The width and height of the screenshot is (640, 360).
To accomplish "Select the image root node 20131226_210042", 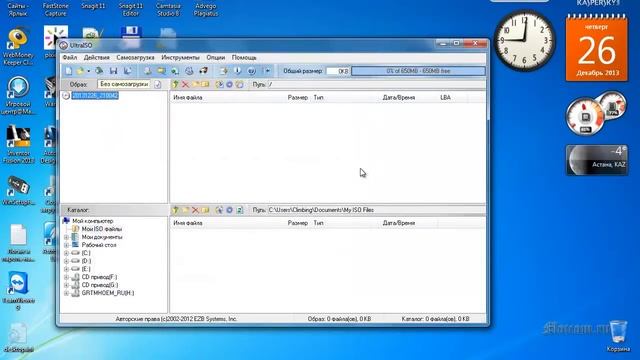I will [x=95, y=96].
